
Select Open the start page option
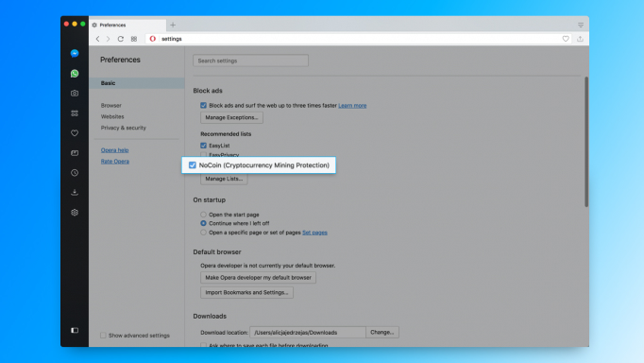pyautogui.click(x=203, y=215)
